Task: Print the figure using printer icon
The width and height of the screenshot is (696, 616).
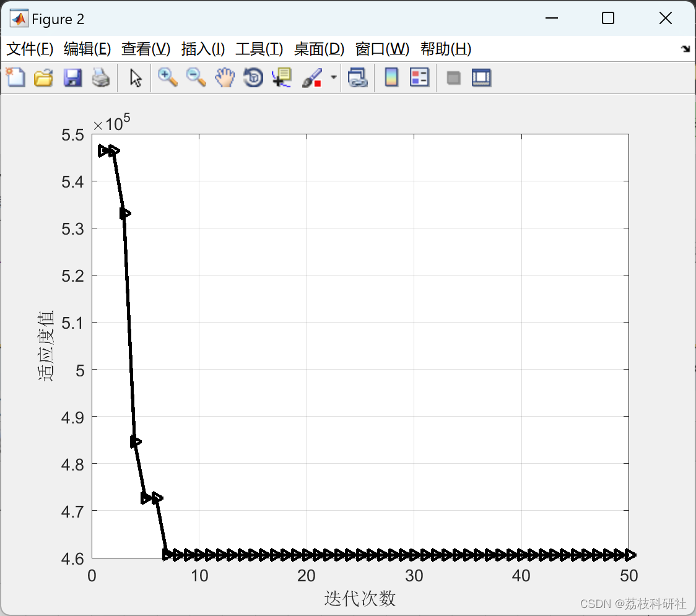Action: (101, 77)
